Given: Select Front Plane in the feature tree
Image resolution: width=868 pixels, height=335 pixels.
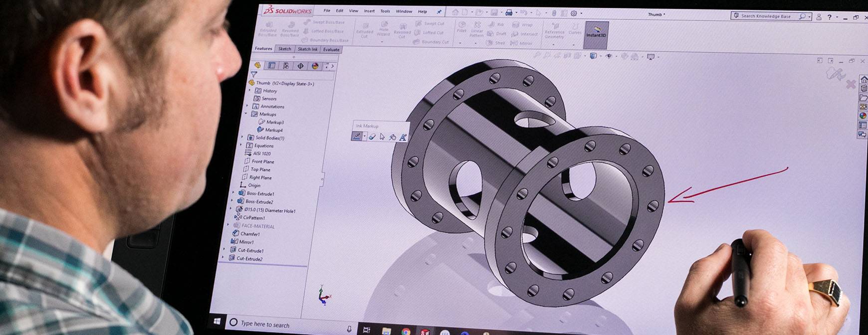Looking at the screenshot, I should [x=262, y=162].
